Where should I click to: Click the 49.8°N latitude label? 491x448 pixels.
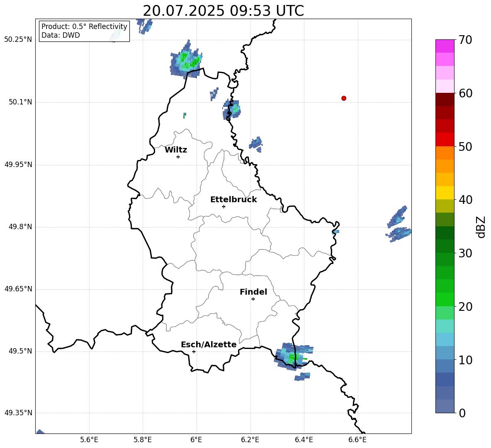point(20,227)
